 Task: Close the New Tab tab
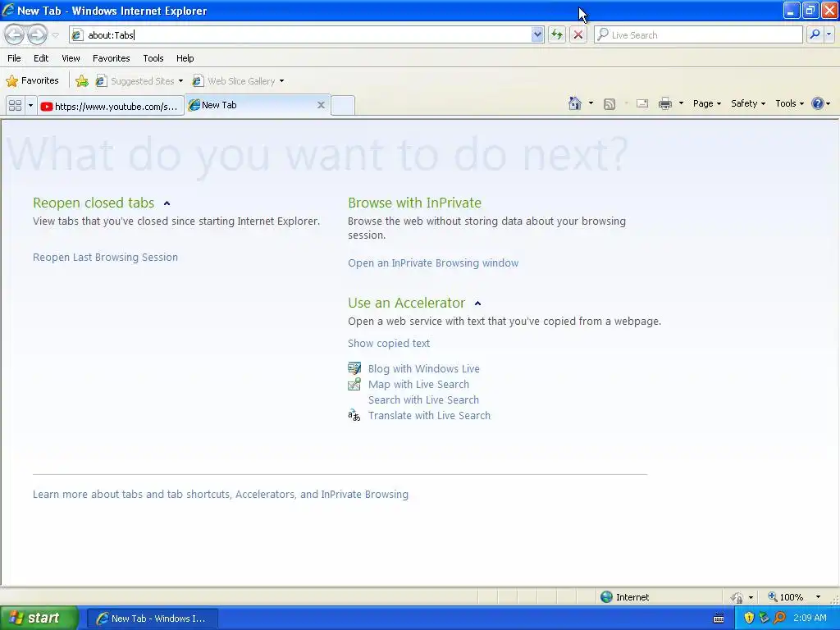point(321,105)
